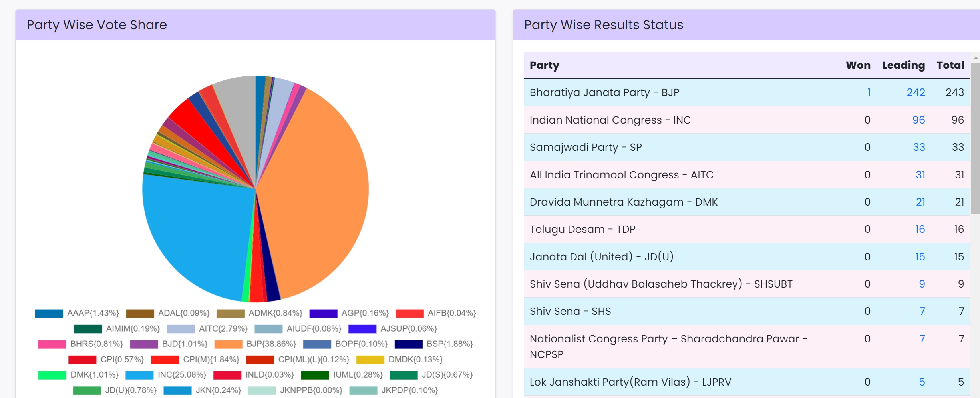Click the BJP legend color swatch
Image resolution: width=980 pixels, height=398 pixels.
coord(228,344)
